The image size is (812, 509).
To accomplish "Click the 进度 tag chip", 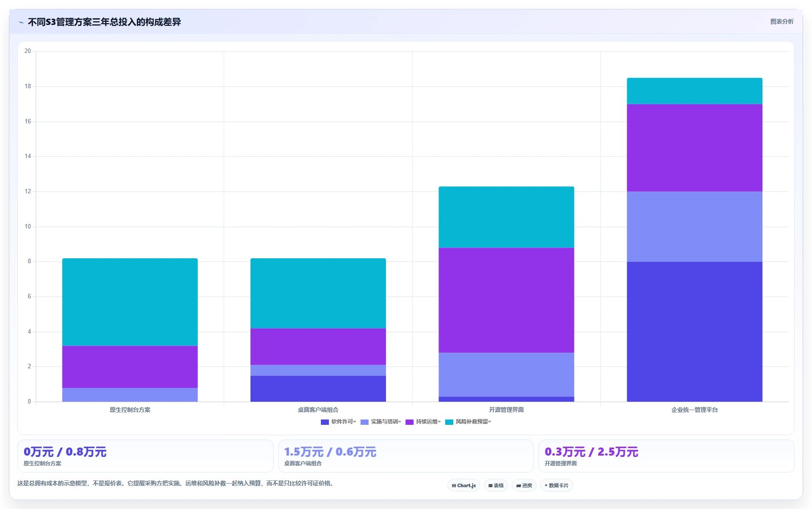I will [x=524, y=485].
